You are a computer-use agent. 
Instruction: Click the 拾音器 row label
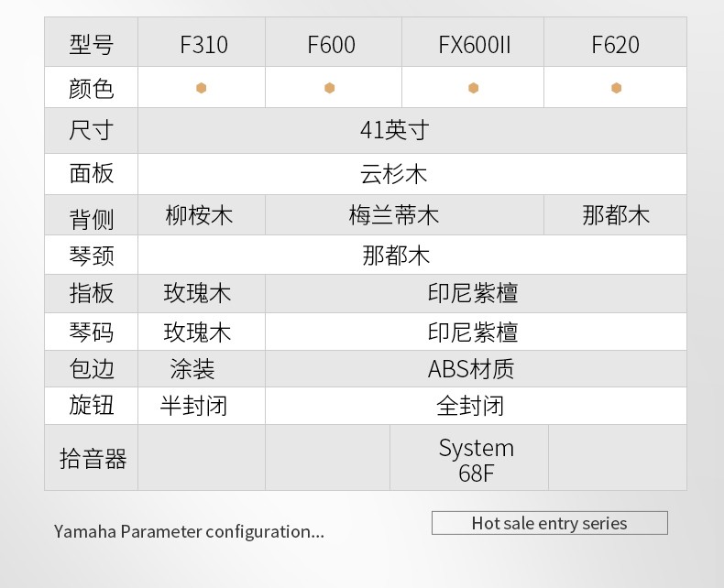(93, 458)
